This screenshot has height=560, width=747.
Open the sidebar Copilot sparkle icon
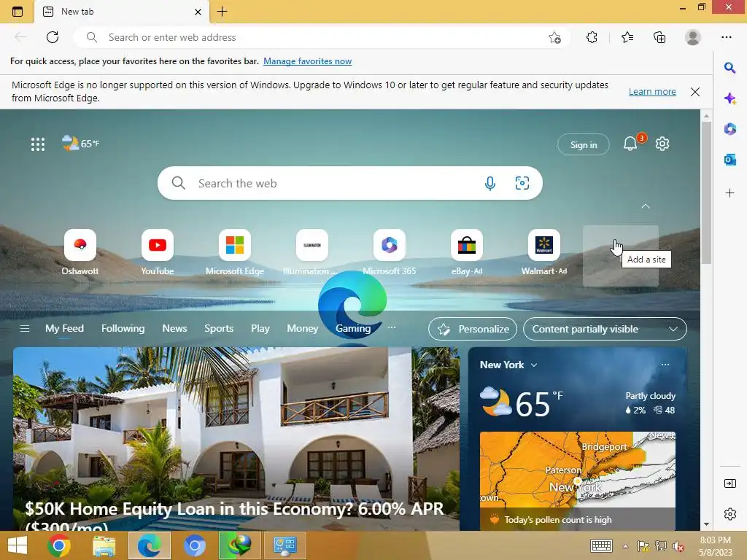pyautogui.click(x=729, y=98)
